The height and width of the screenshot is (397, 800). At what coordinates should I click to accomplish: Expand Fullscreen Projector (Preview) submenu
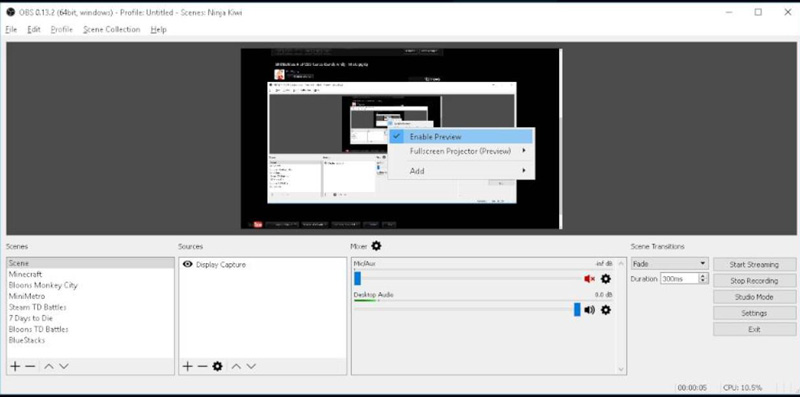click(461, 151)
